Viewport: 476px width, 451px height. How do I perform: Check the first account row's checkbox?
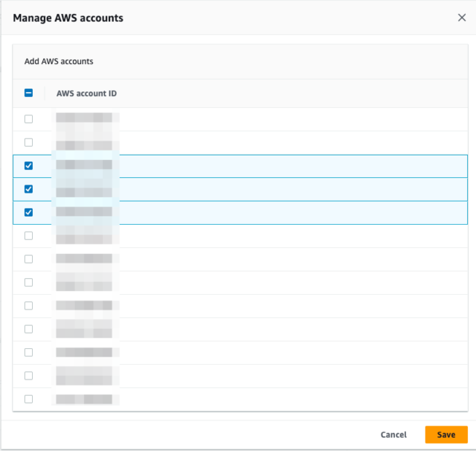[28, 119]
